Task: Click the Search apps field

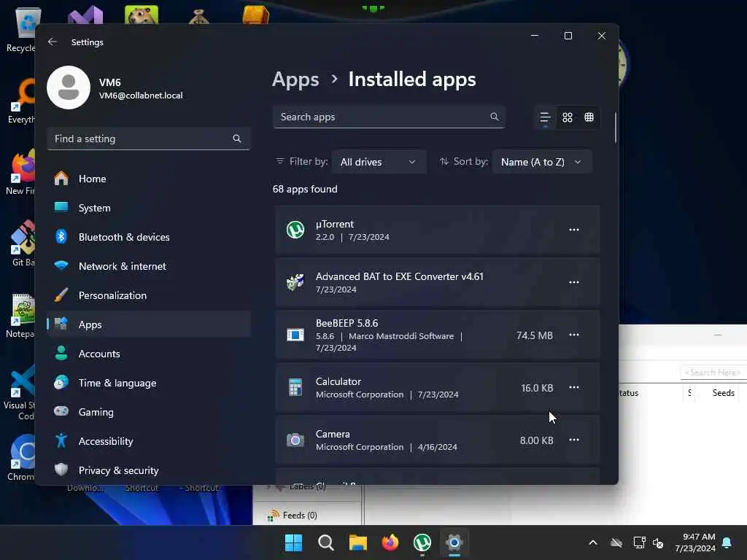Action: 389,117
